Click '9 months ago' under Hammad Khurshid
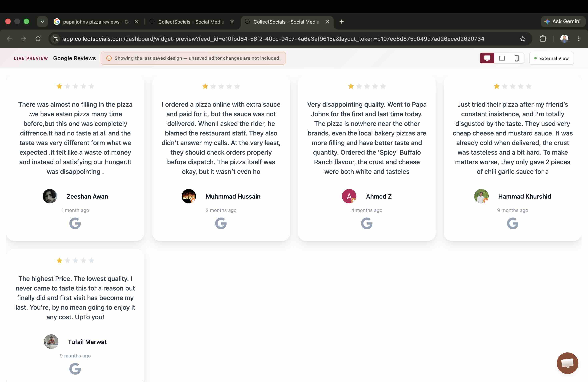Viewport: 588px width, 382px height. click(x=513, y=210)
